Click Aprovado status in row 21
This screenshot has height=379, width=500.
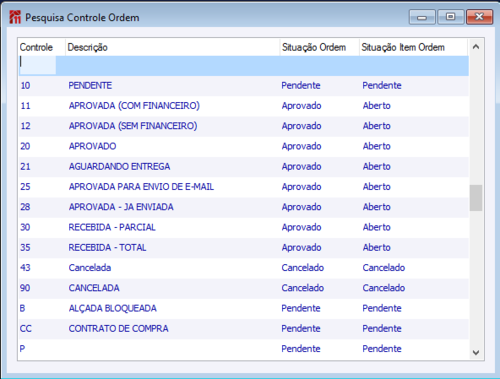coord(301,167)
